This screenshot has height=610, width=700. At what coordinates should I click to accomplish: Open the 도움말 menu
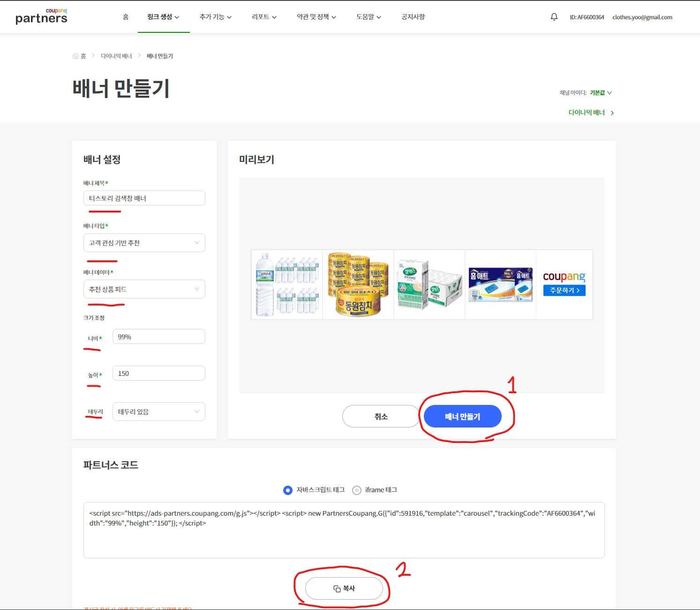[x=369, y=17]
